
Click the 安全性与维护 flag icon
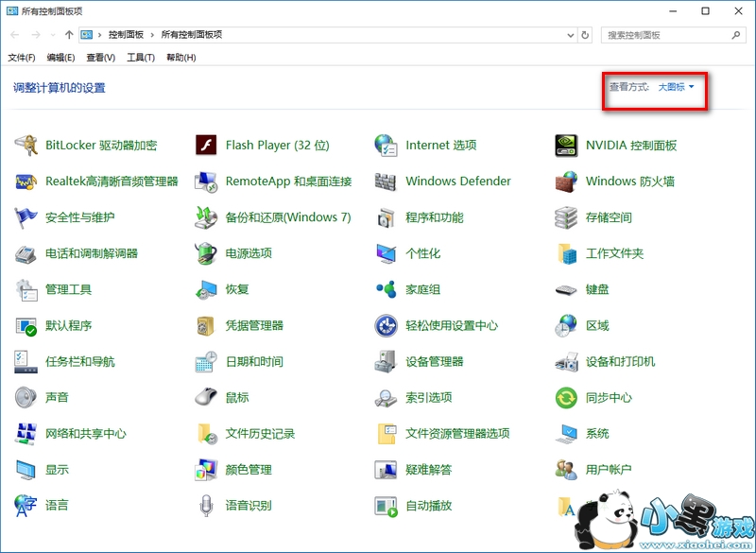(26, 217)
